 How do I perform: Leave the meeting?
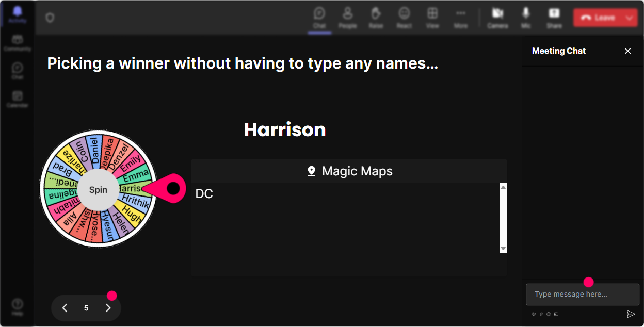(x=598, y=18)
